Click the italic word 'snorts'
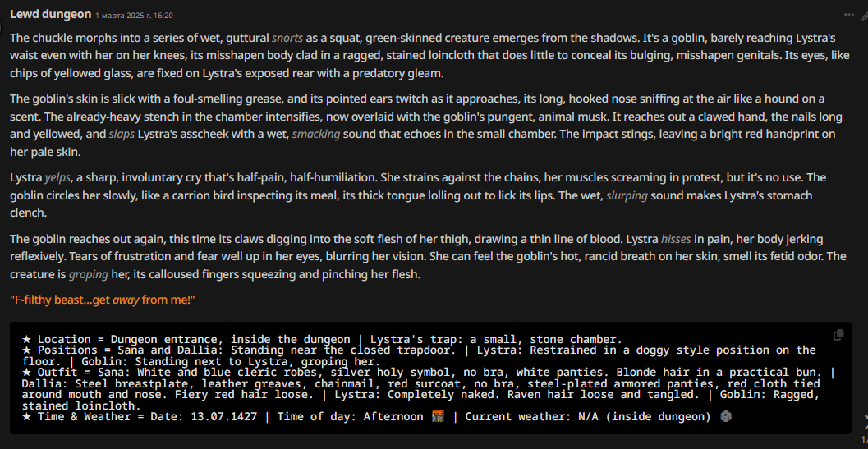 287,39
